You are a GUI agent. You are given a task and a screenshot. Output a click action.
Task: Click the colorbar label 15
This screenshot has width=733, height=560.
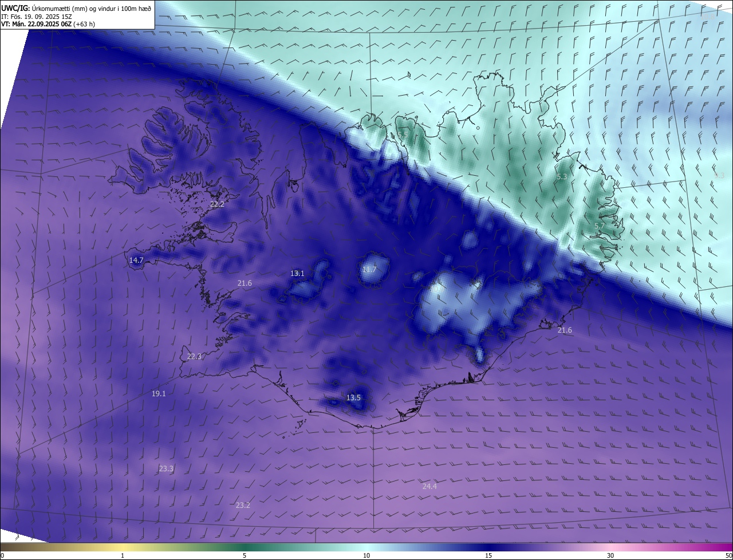pyautogui.click(x=488, y=555)
